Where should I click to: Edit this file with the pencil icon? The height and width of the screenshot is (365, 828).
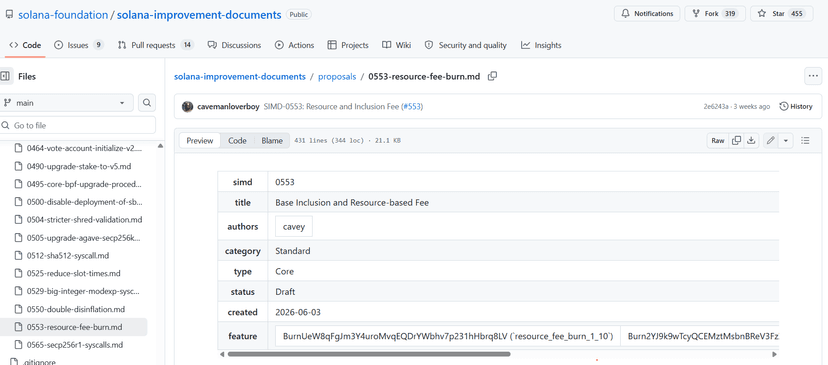coord(770,141)
